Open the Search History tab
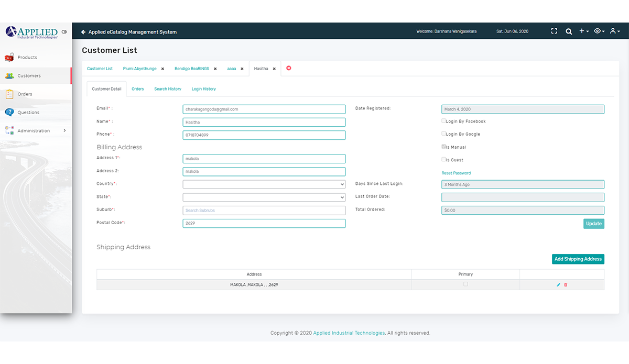Screen dimensions: 629x364 pyautogui.click(x=168, y=89)
